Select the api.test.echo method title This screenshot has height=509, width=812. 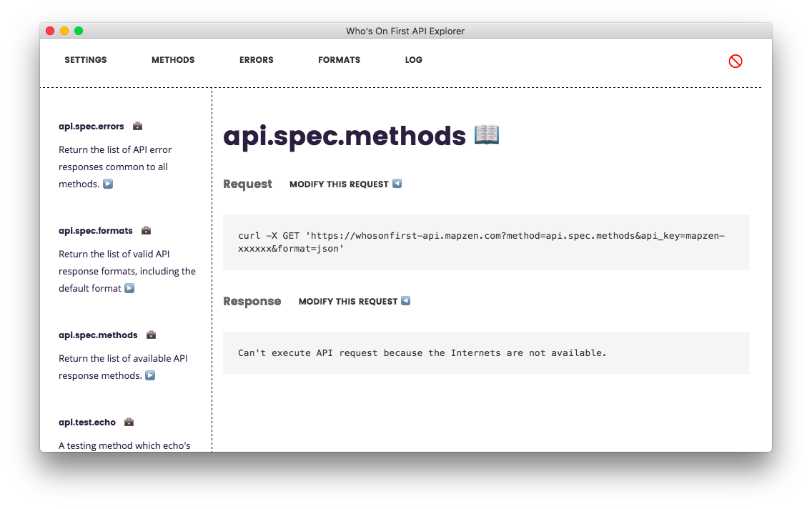point(87,422)
